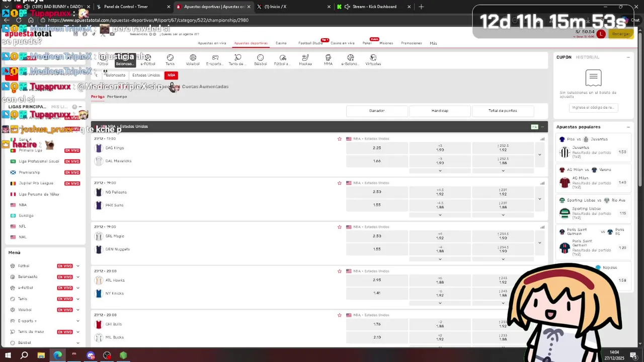Open the E-sports category icon
The height and width of the screenshot is (362, 644).
point(215,60)
